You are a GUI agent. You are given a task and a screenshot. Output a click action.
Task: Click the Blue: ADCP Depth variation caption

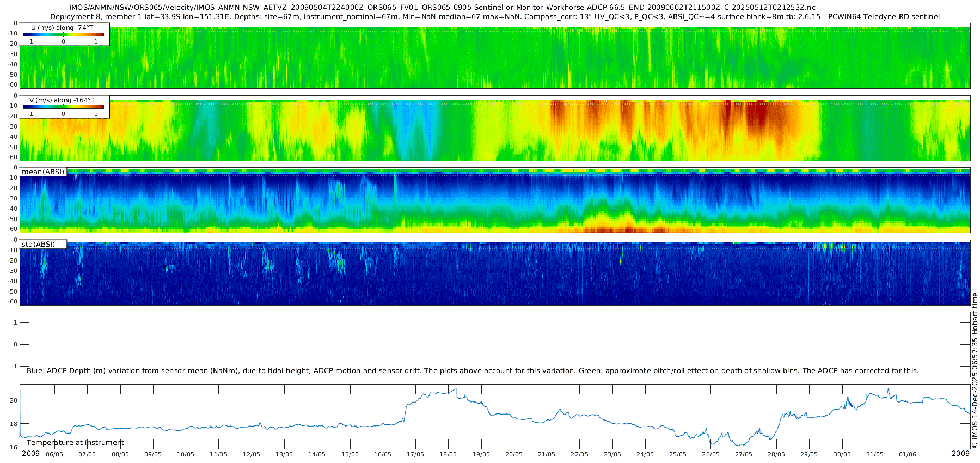(x=473, y=371)
